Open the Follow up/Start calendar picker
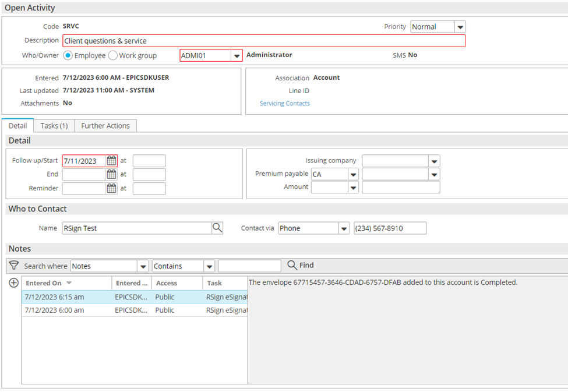Viewport: 568px width, 392px height. coord(112,161)
